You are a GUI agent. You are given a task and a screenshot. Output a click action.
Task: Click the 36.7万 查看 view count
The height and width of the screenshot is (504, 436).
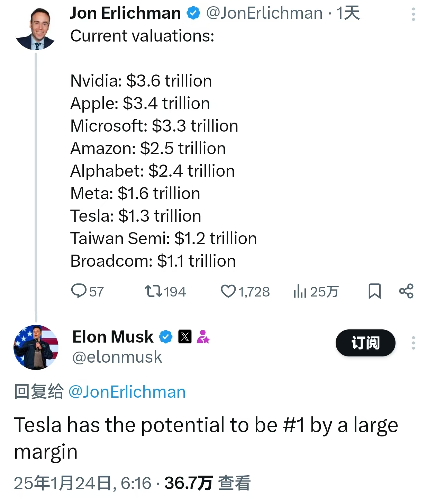tap(207, 483)
